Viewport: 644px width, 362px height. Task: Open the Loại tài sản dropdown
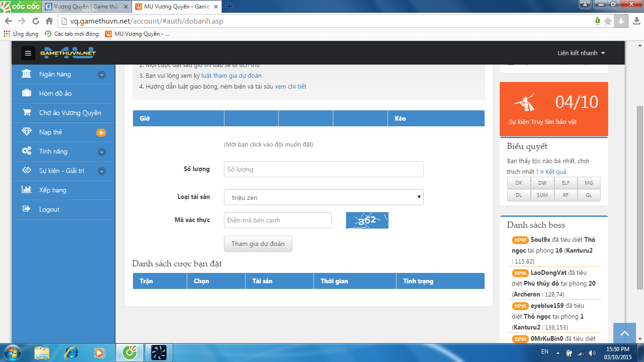click(x=323, y=197)
